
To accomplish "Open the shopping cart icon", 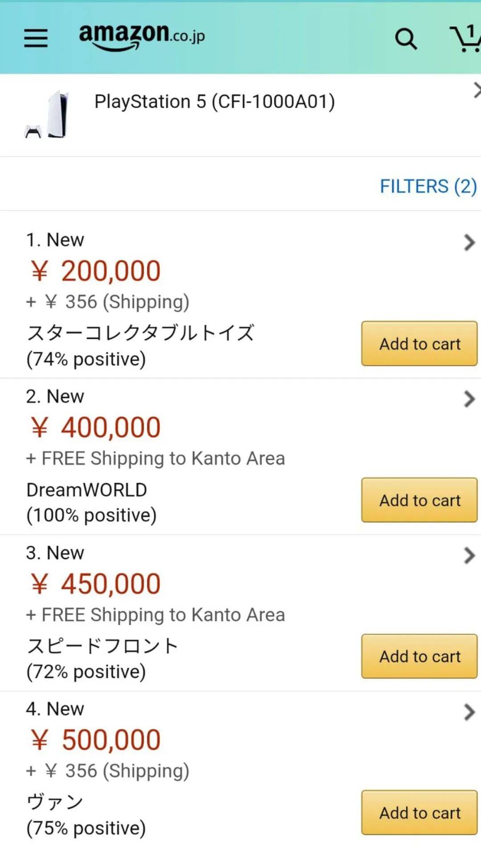I will coord(465,39).
